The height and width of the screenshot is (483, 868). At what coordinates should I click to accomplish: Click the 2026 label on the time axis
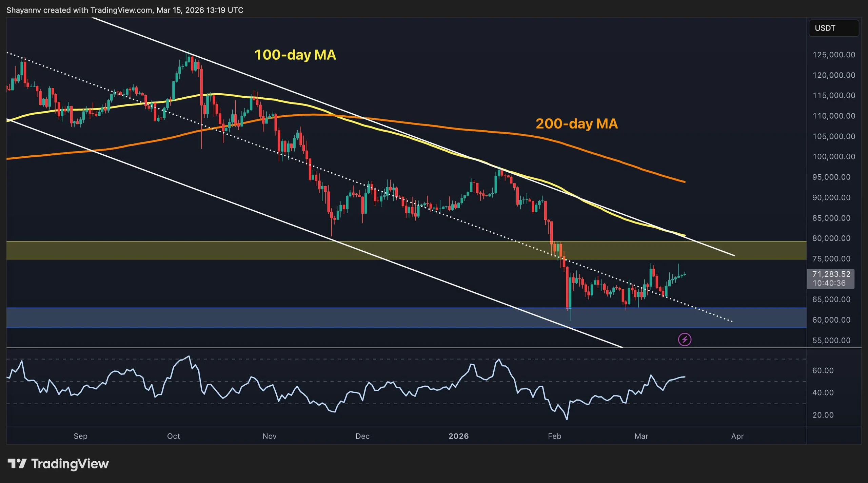pos(459,436)
